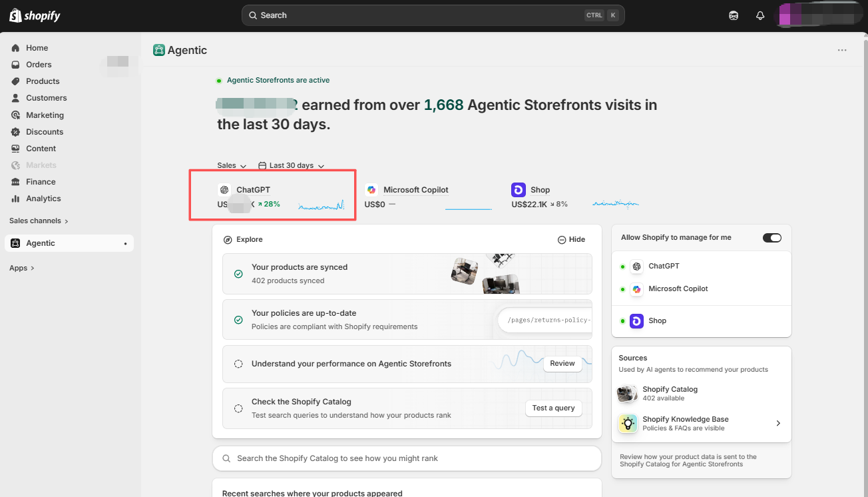This screenshot has width=868, height=497.
Task: Click the Test a query button
Action: (x=554, y=408)
